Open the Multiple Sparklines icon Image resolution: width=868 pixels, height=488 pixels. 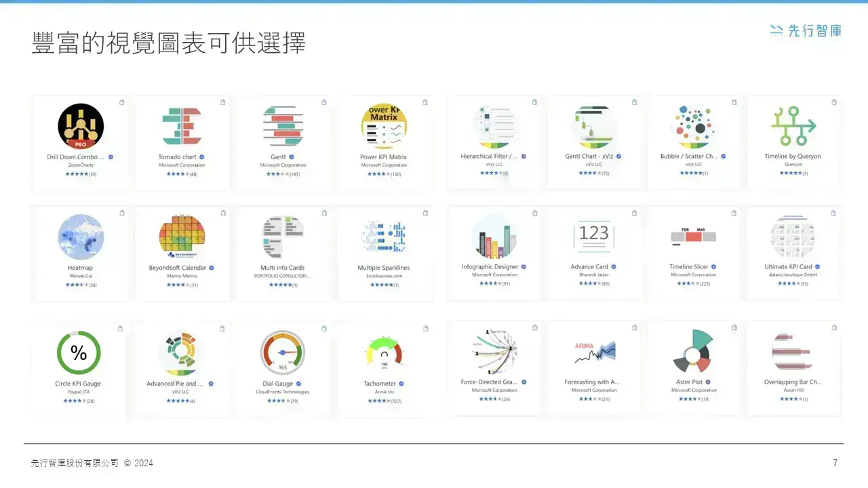[x=384, y=237]
